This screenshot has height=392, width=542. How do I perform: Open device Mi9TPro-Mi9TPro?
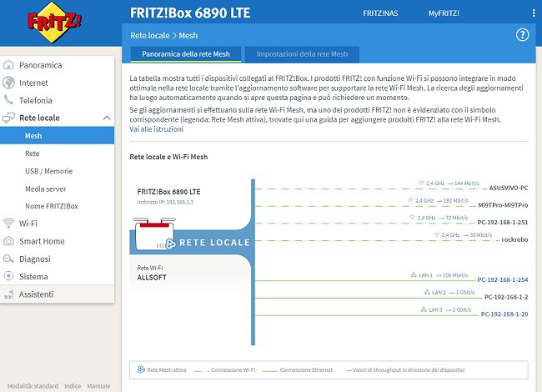pos(503,205)
